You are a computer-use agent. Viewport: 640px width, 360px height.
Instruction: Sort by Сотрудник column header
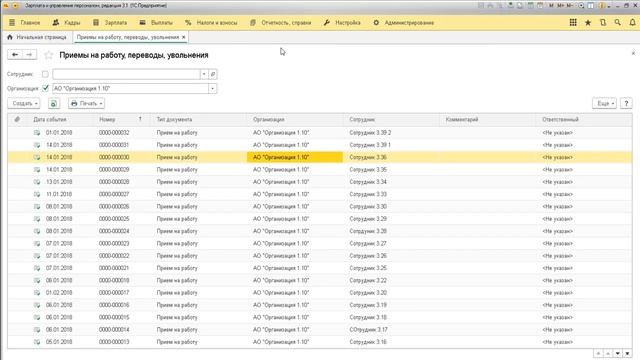(362, 120)
